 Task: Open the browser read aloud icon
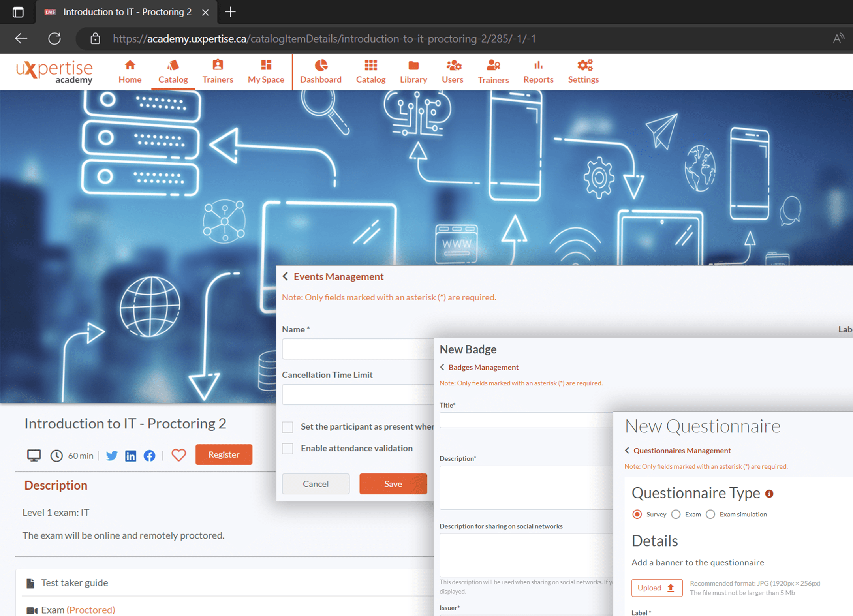838,38
